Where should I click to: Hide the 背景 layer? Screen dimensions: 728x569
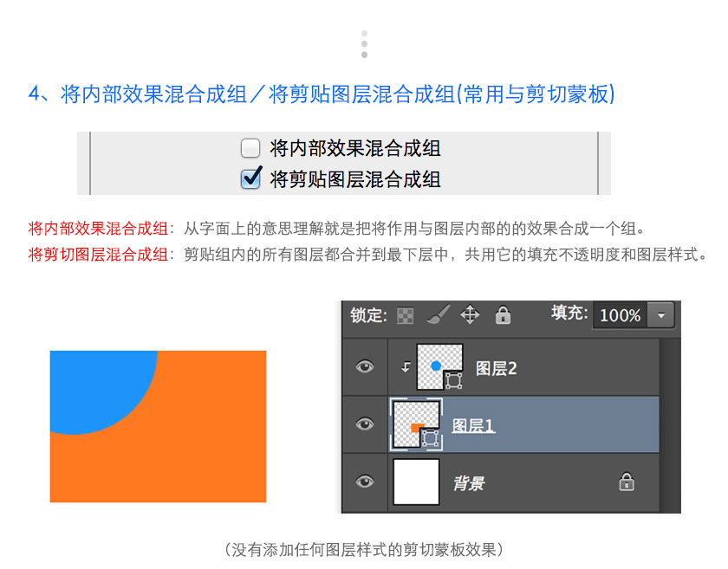click(365, 482)
